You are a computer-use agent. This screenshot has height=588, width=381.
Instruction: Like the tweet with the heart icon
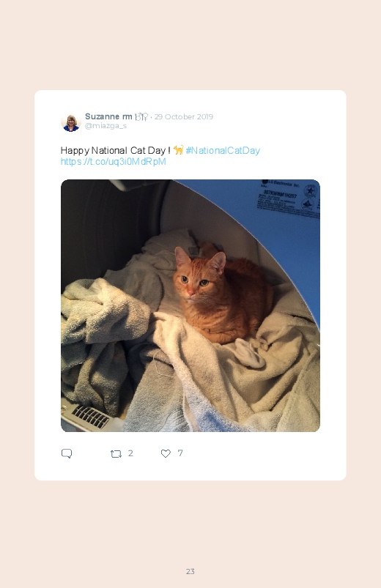pos(166,453)
